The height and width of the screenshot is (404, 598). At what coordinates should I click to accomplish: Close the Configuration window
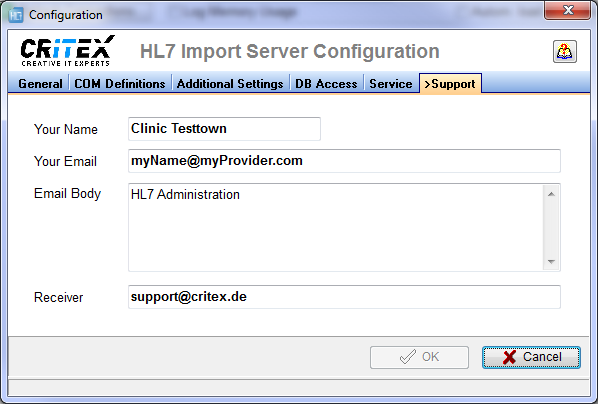tap(567, 10)
